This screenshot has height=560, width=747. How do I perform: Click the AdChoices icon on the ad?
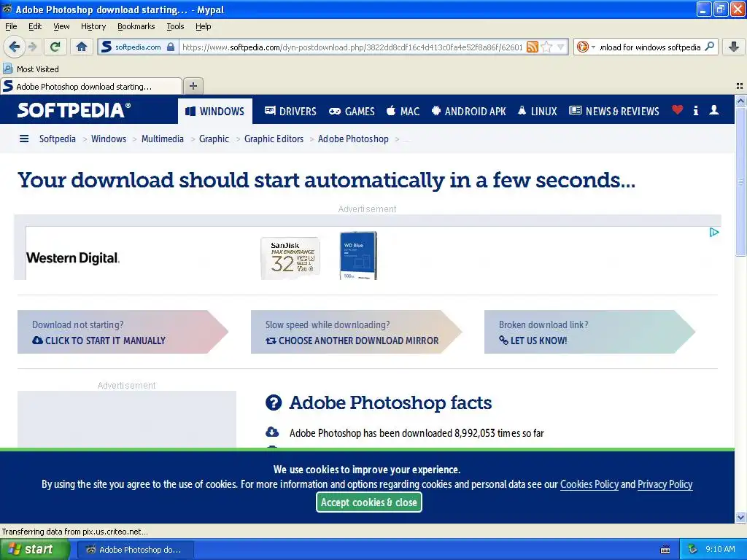[x=713, y=233]
